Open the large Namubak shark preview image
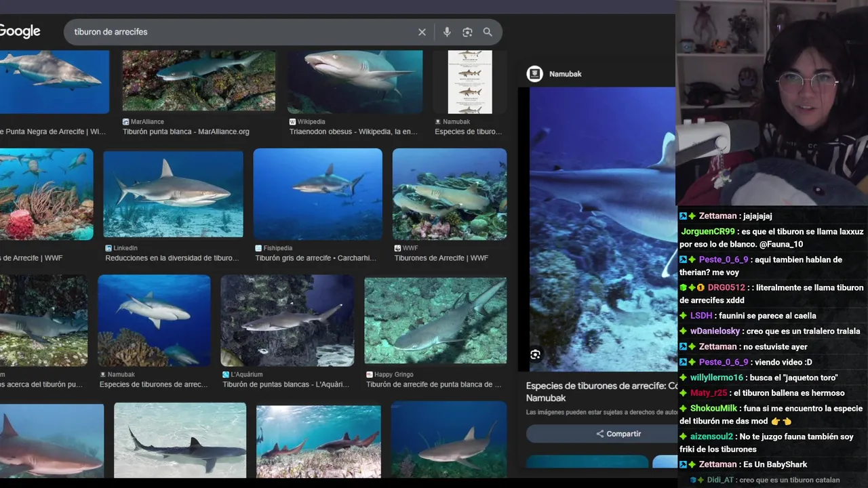This screenshot has height=488, width=868. click(603, 228)
